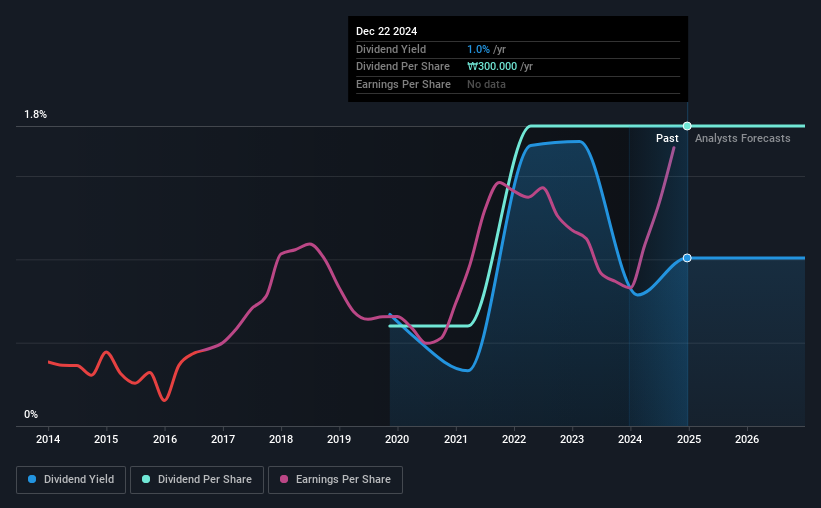Viewport: 821px width, 508px height.
Task: Click the 2020 x-axis label
Action: pyautogui.click(x=397, y=439)
